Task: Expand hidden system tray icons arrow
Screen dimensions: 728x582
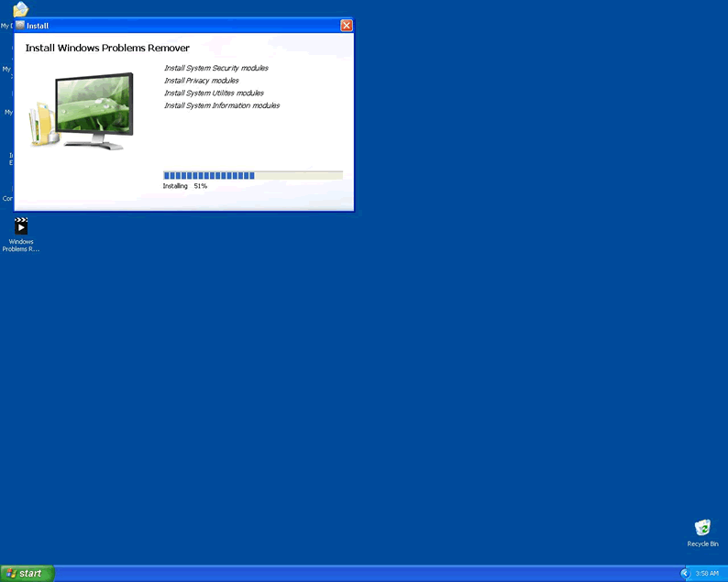Action: point(685,573)
